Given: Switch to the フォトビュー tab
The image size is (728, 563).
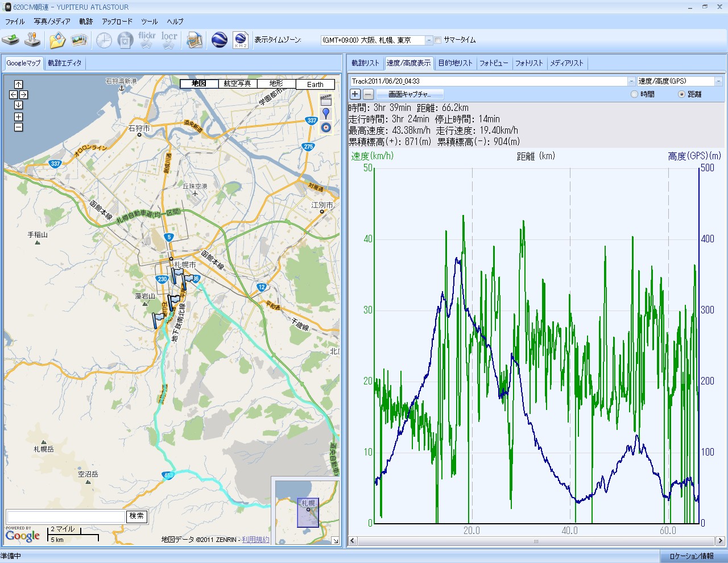Looking at the screenshot, I should tap(494, 63).
